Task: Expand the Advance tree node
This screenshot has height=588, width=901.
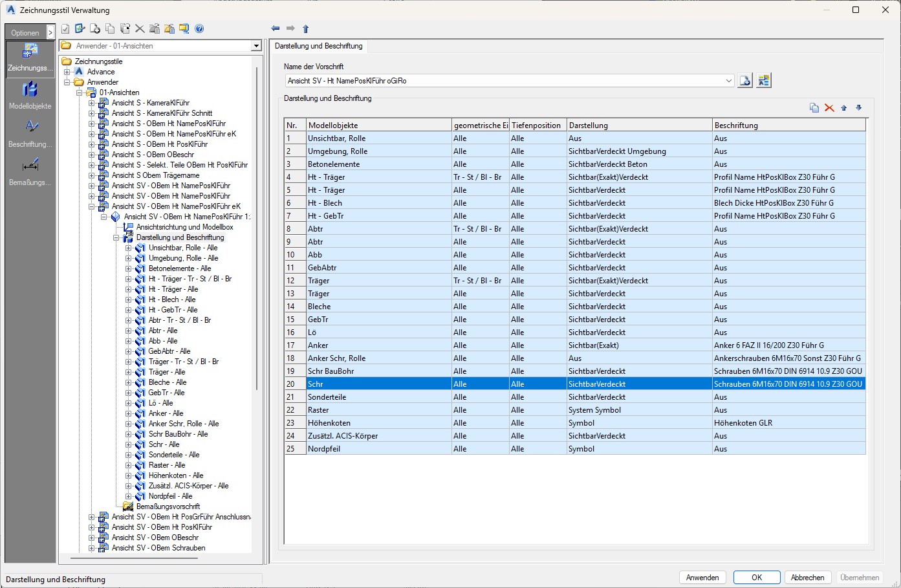Action: tap(67, 72)
